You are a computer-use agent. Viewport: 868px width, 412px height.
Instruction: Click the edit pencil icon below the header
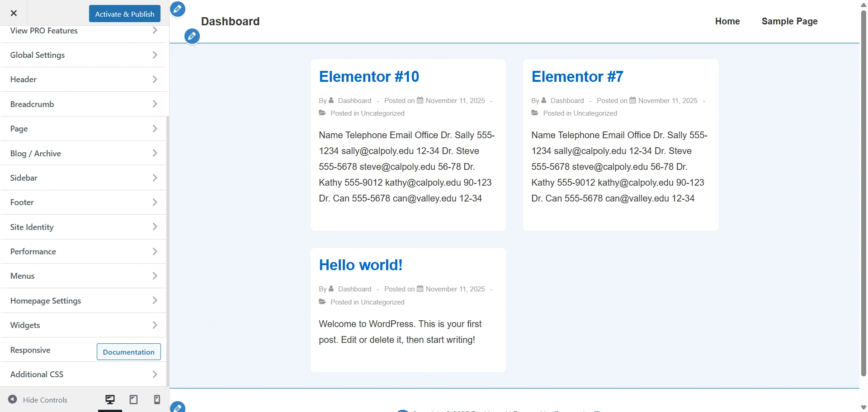[192, 36]
